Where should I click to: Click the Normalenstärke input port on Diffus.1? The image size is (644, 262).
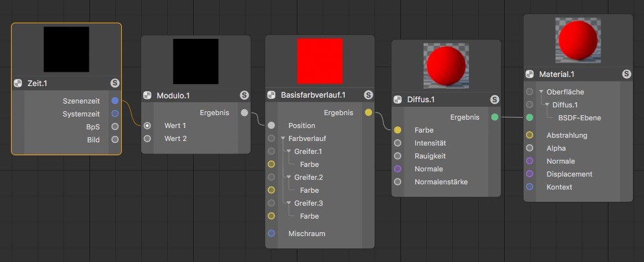[x=398, y=182]
